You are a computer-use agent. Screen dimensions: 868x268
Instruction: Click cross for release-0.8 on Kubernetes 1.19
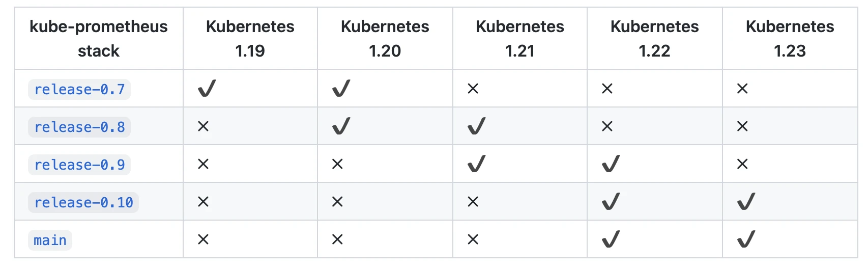tap(204, 126)
